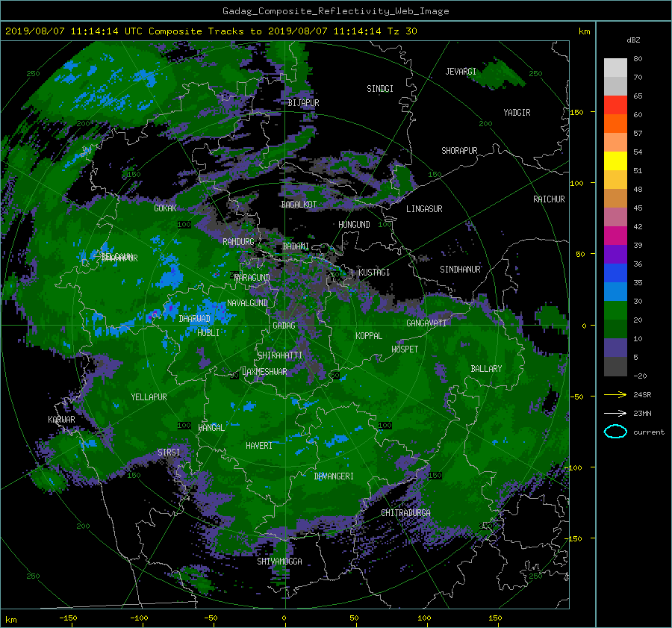This screenshot has width=672, height=628.
Task: Click the 150 km mark on right axis
Action: [x=577, y=112]
